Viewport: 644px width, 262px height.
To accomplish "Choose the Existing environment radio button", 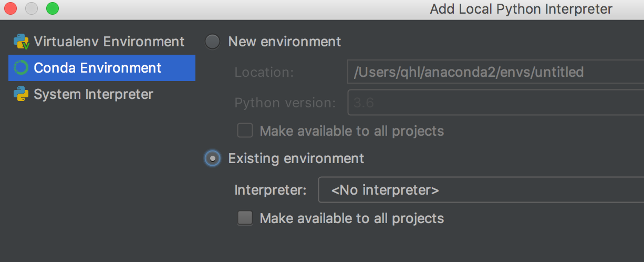I will click(212, 158).
